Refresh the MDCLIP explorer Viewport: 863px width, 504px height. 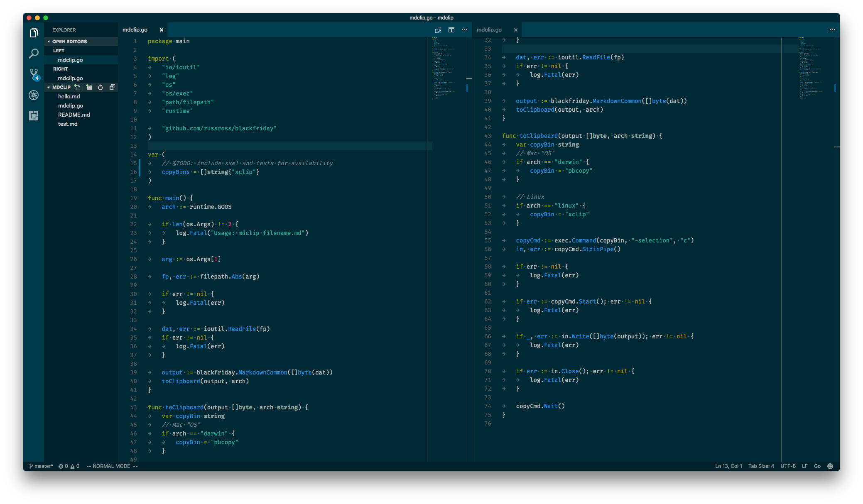pos(101,87)
